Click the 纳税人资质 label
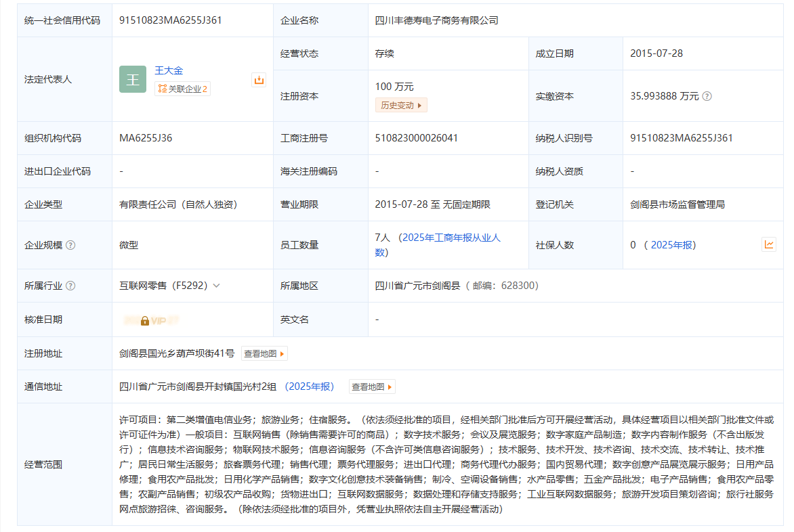This screenshot has width=794, height=532. [x=559, y=171]
